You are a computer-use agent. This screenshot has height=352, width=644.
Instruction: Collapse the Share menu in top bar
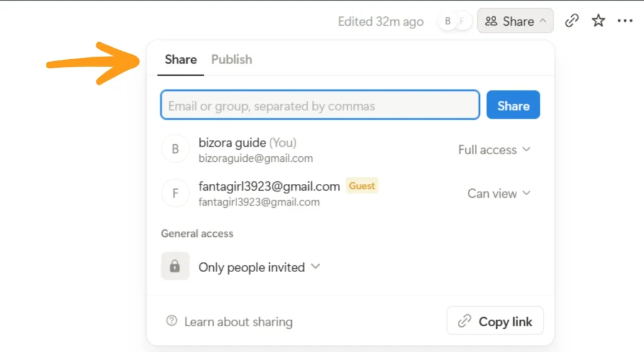(x=515, y=21)
